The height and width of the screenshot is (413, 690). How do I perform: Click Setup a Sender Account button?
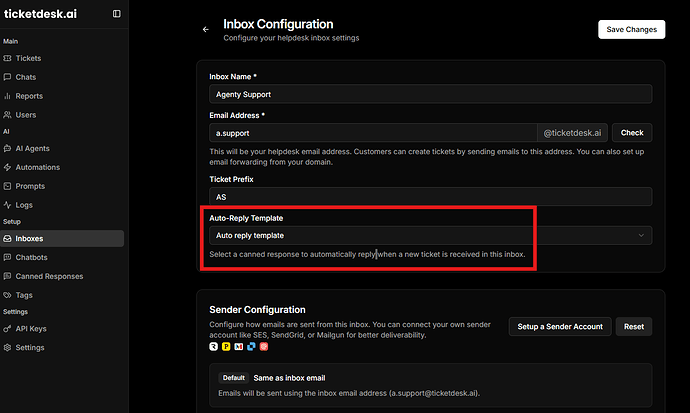(x=559, y=327)
